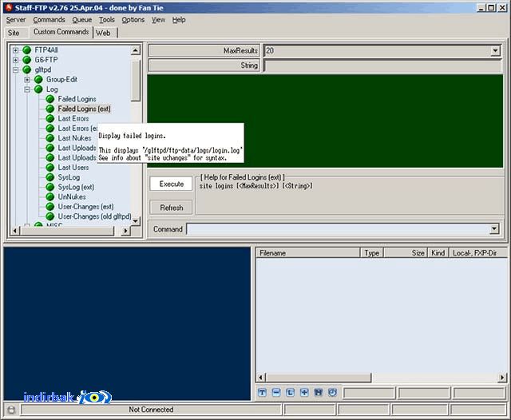Image resolution: width=511 pixels, height=420 pixels.
Task: Click the green ball icon beside Group-Edit
Action: click(38, 79)
